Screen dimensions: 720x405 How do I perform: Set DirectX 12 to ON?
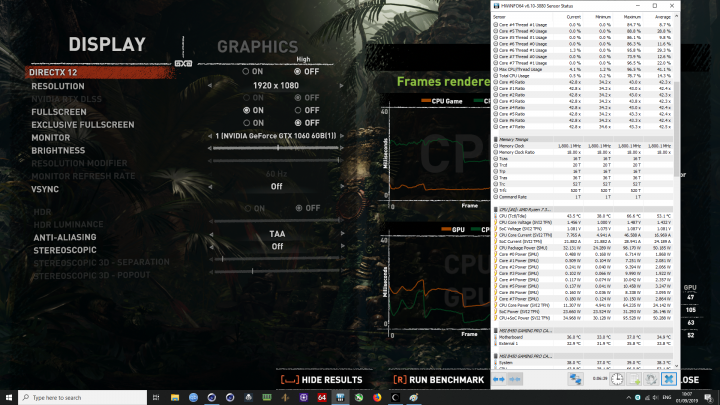pos(246,72)
